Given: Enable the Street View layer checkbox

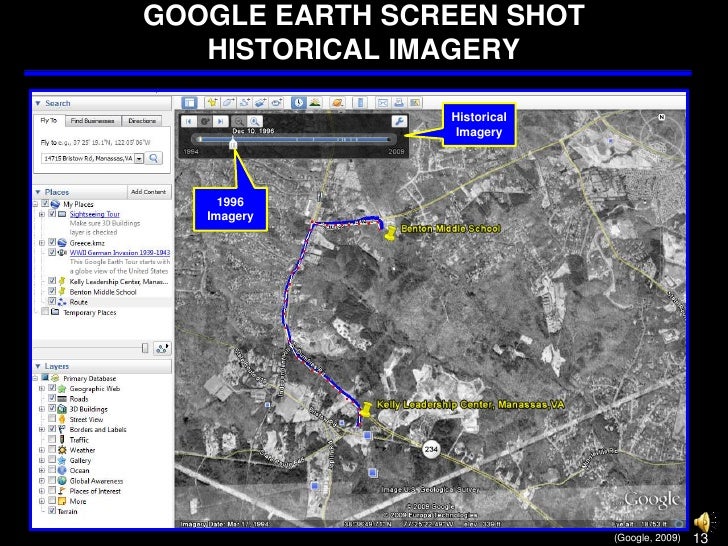Looking at the screenshot, I should click(x=52, y=419).
